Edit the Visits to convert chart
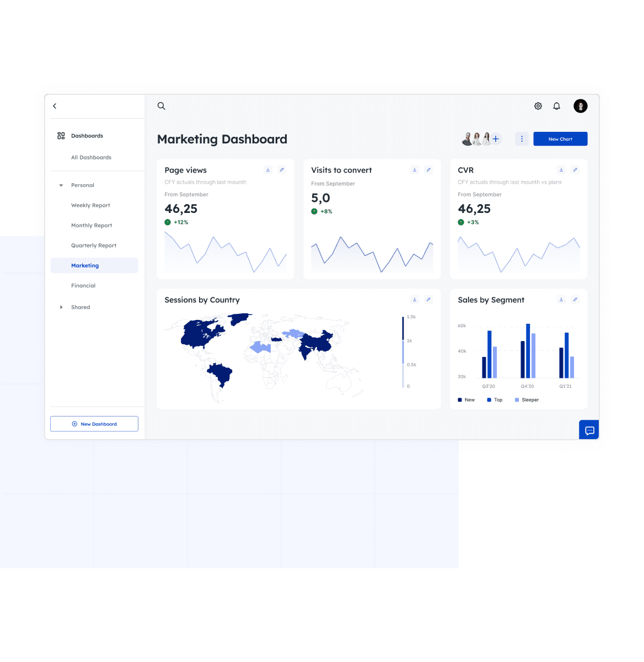Viewport: 644px width, 662px height. (428, 169)
